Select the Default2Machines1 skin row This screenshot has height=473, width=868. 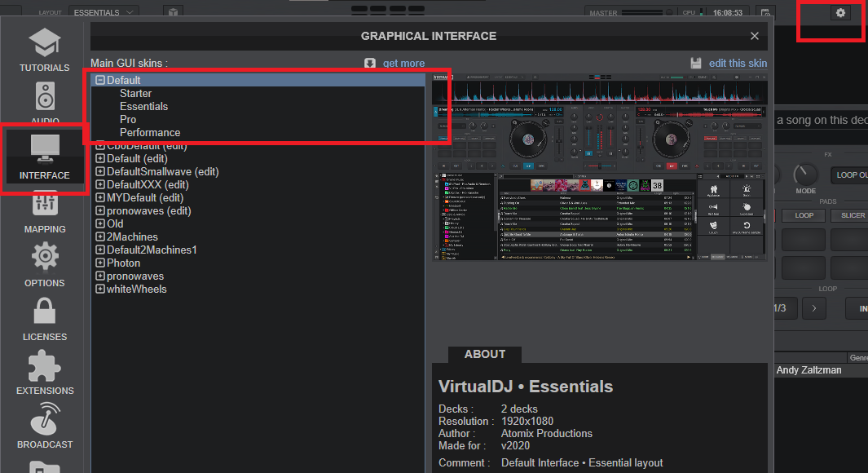pyautogui.click(x=258, y=250)
